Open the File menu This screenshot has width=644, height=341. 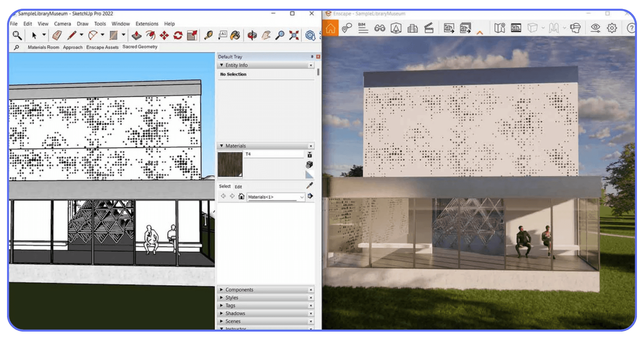click(x=14, y=24)
